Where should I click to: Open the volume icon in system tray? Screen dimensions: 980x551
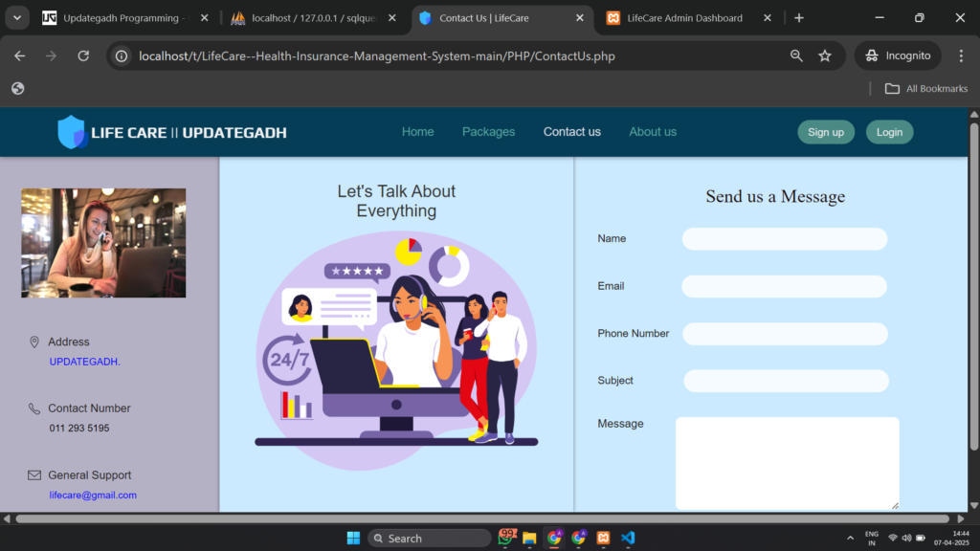906,538
